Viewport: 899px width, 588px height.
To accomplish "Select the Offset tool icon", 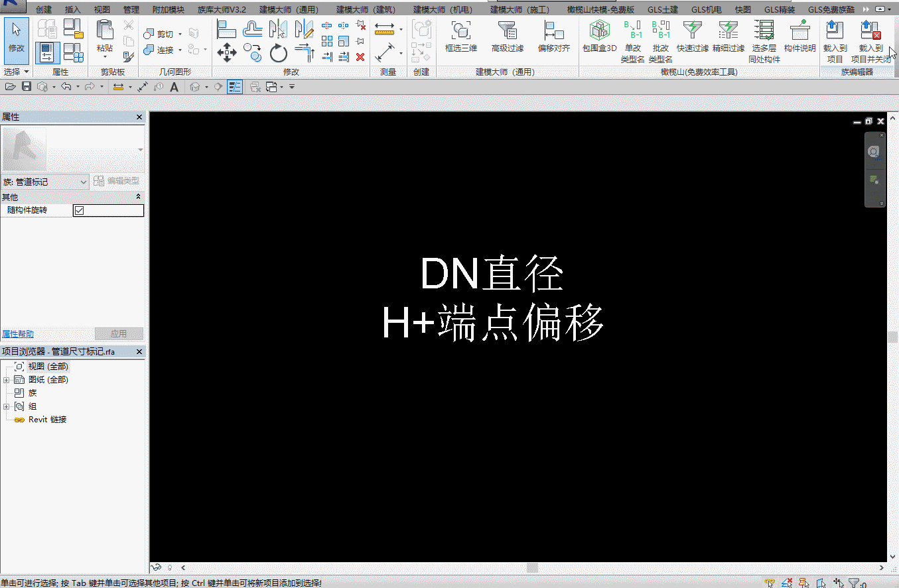I will point(253,29).
